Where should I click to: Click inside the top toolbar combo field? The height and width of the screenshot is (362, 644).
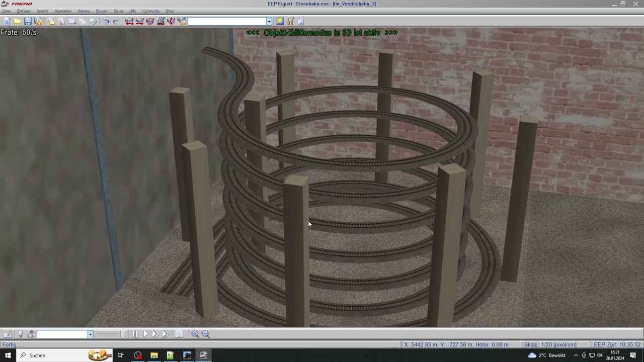[x=227, y=22]
